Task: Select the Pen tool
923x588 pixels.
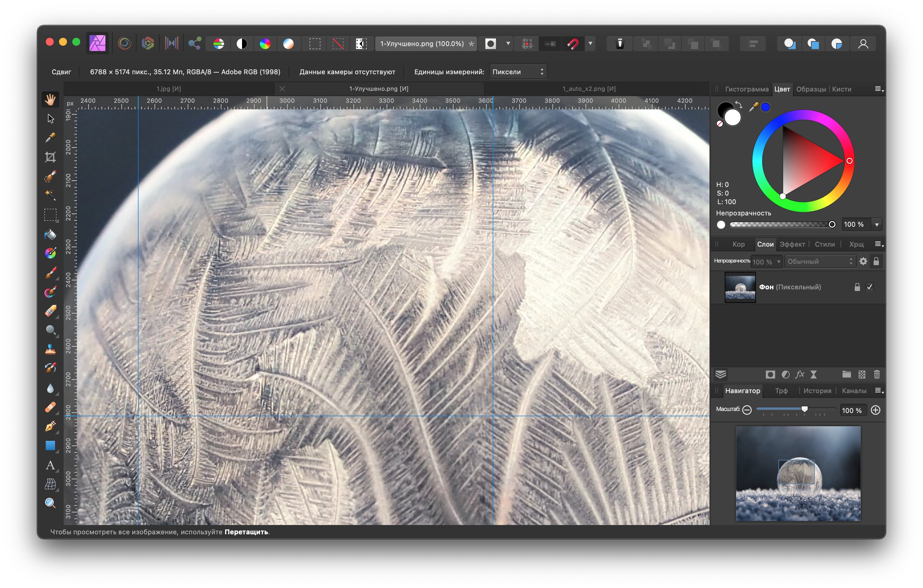Action: click(x=50, y=426)
